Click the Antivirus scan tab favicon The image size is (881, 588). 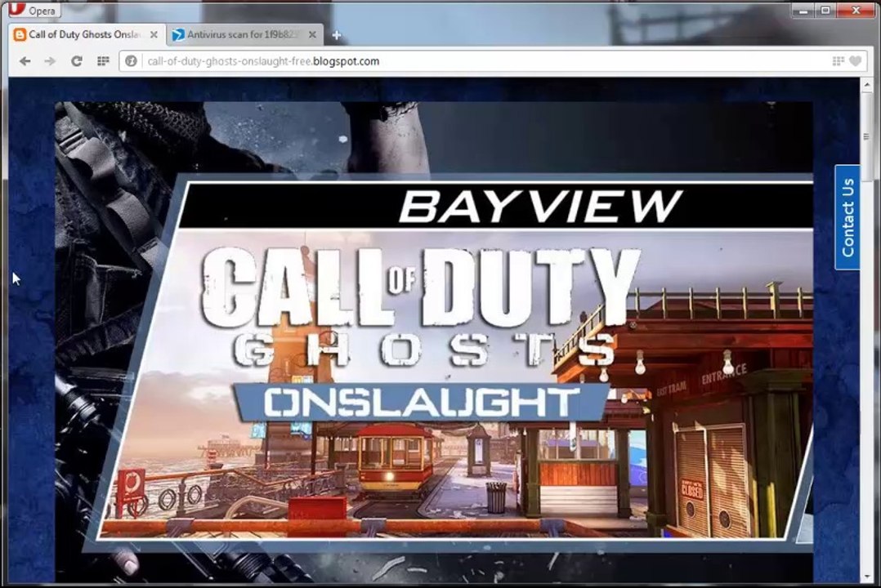[x=178, y=35]
